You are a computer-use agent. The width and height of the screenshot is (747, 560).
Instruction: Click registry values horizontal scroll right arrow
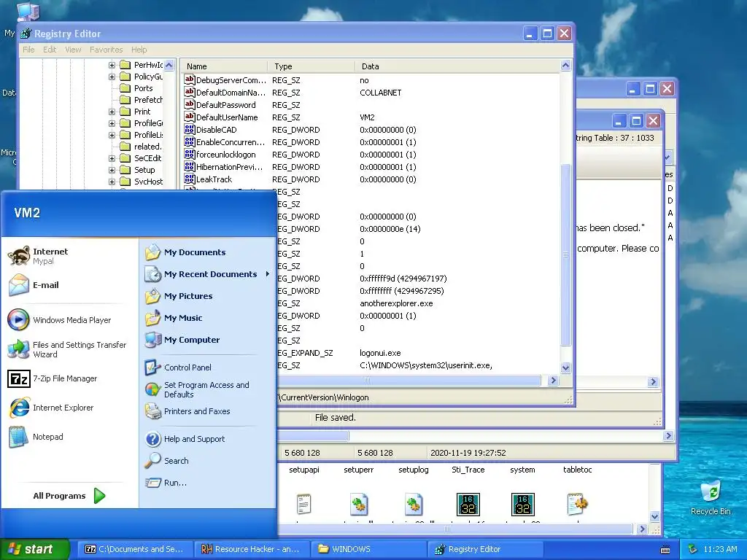[553, 380]
